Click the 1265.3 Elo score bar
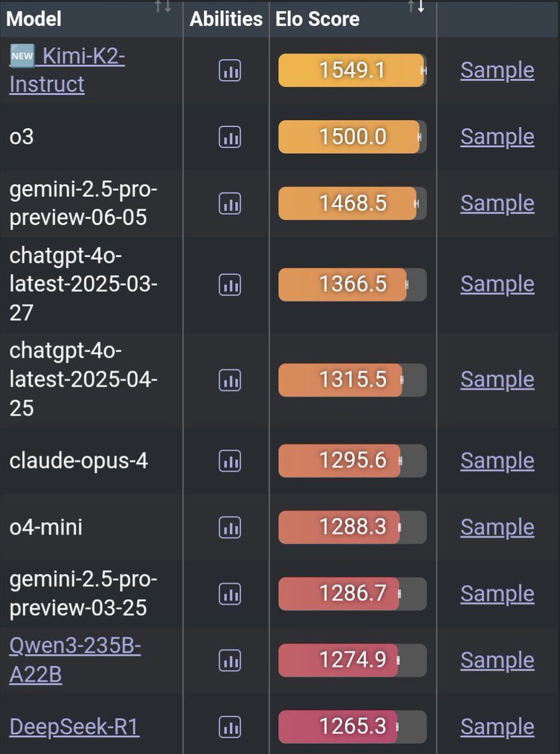 point(352,727)
